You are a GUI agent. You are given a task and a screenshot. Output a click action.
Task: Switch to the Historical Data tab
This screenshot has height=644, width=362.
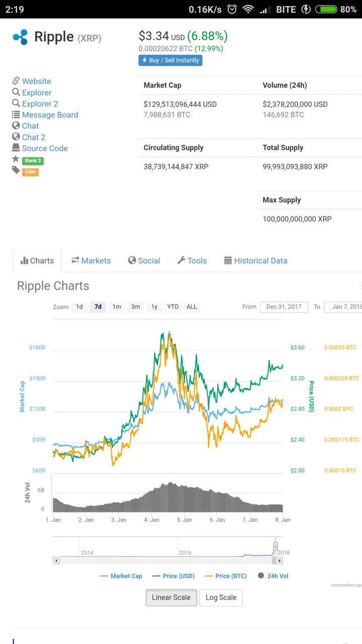[x=256, y=261]
